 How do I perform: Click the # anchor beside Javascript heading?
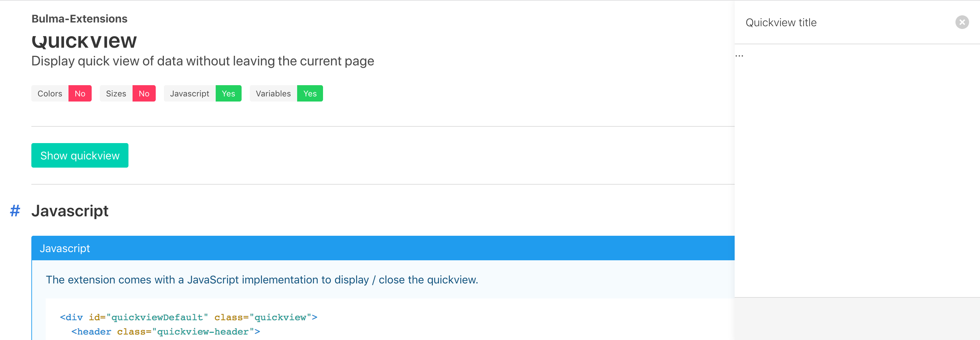(x=15, y=211)
